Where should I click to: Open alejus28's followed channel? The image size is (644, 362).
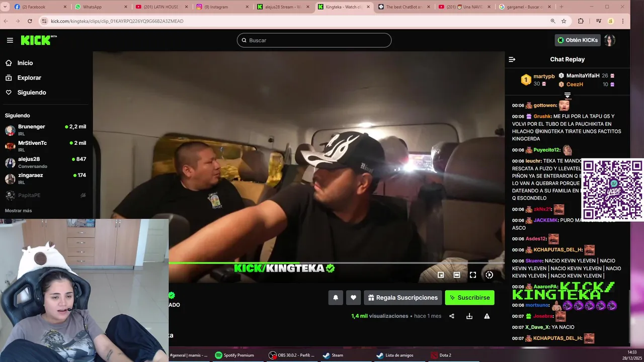(45, 162)
